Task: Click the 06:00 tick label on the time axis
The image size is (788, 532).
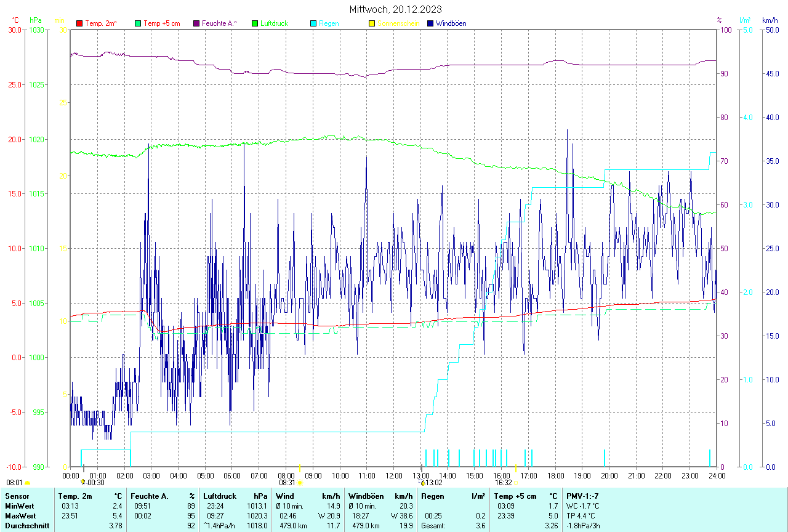Action: 232,476
